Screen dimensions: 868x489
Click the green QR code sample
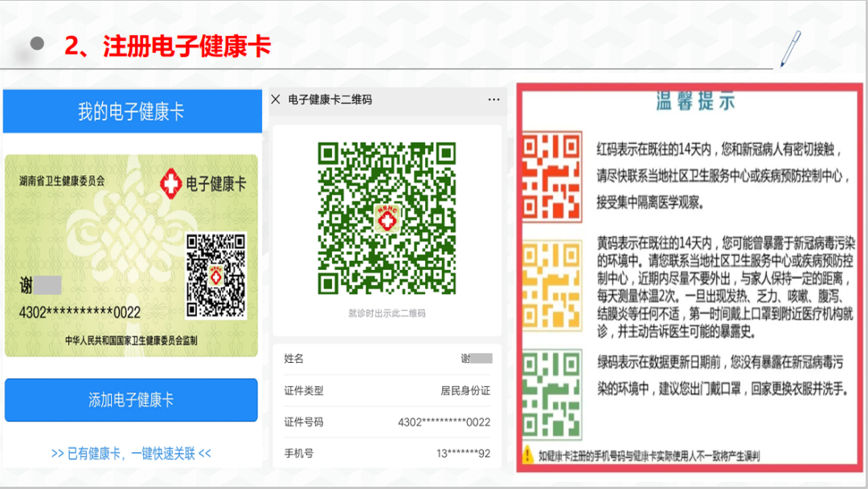(x=552, y=394)
